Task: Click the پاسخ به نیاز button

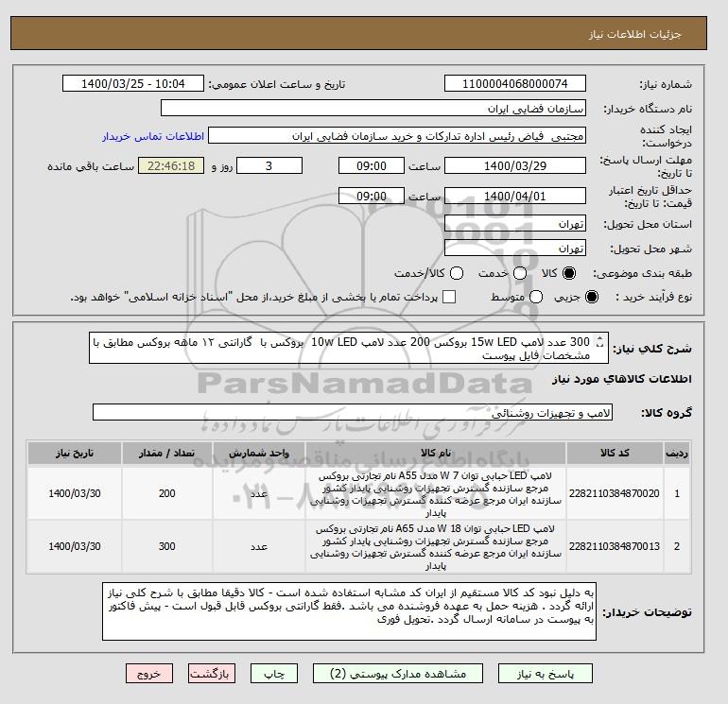Action: (x=546, y=674)
